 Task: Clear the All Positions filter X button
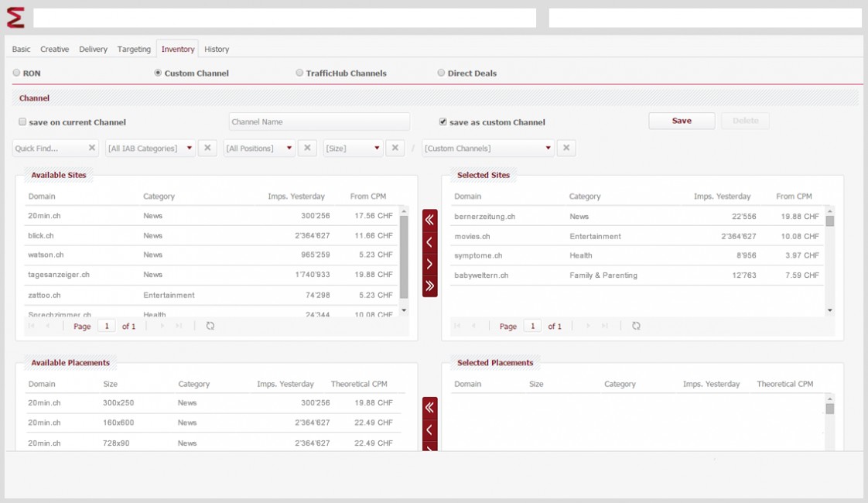pyautogui.click(x=307, y=148)
